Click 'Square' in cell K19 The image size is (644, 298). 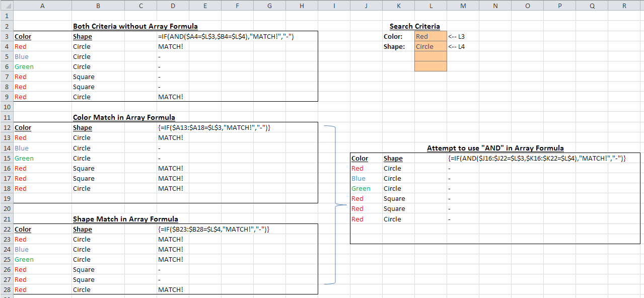click(x=394, y=198)
